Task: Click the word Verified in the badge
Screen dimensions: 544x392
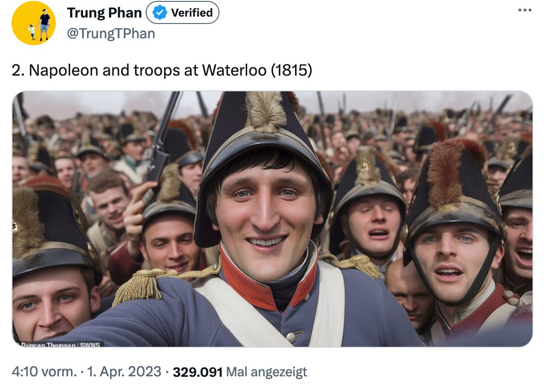Action: 192,13
